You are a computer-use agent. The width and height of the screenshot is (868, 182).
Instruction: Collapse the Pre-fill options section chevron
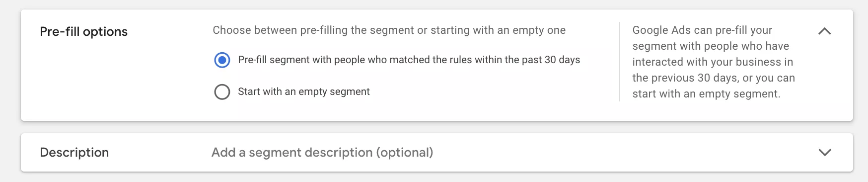(824, 31)
